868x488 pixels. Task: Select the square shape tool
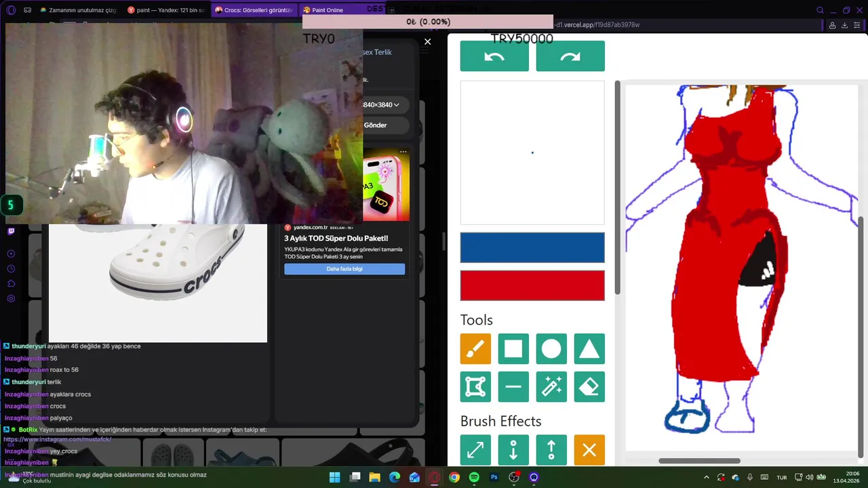513,349
